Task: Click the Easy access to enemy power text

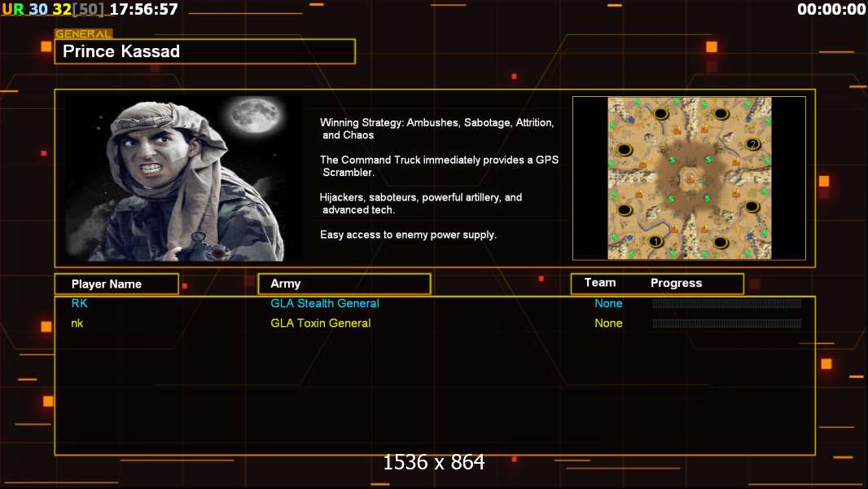Action: (x=408, y=235)
